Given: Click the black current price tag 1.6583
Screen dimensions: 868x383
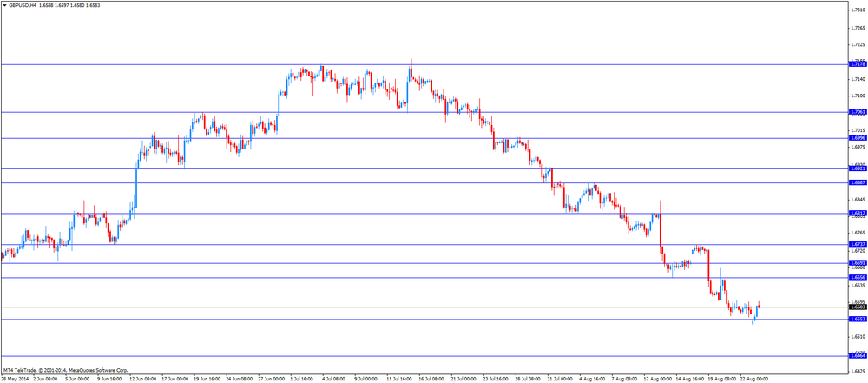Looking at the screenshot, I should pos(857,307).
